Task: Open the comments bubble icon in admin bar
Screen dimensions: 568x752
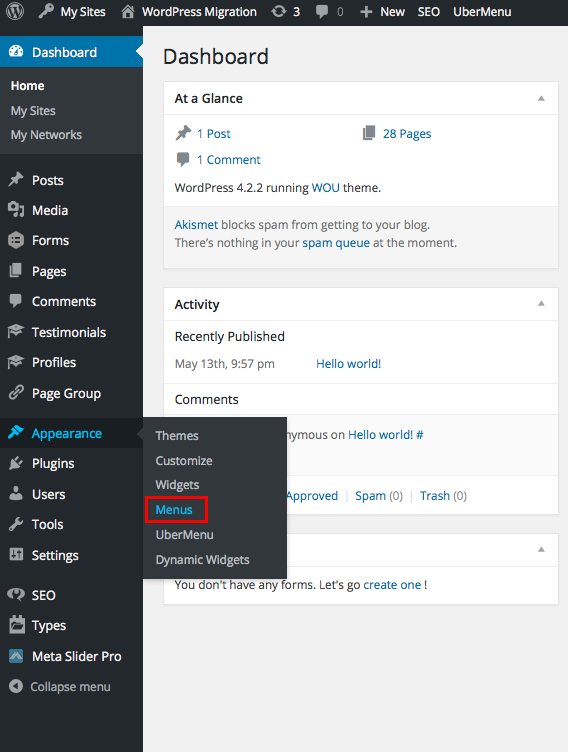Action: [322, 12]
